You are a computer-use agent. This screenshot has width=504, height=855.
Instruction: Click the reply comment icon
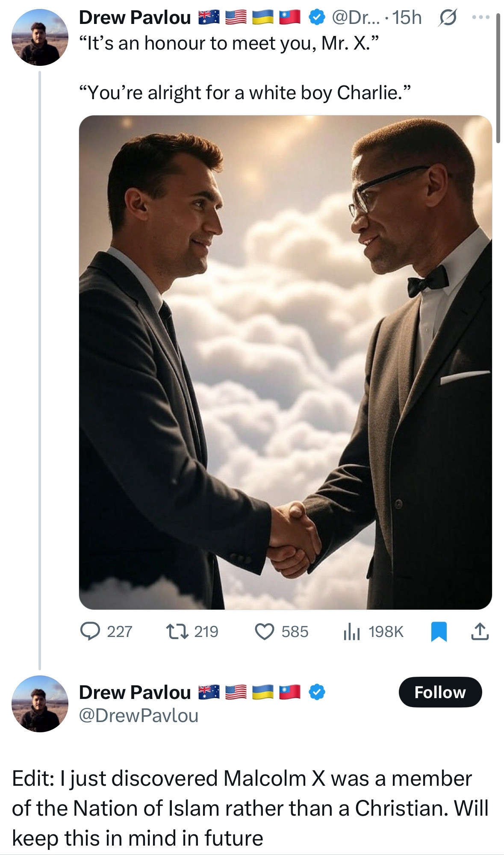coord(89,631)
